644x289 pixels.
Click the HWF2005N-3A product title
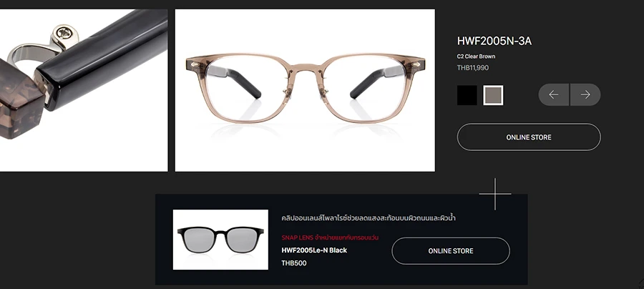[494, 41]
